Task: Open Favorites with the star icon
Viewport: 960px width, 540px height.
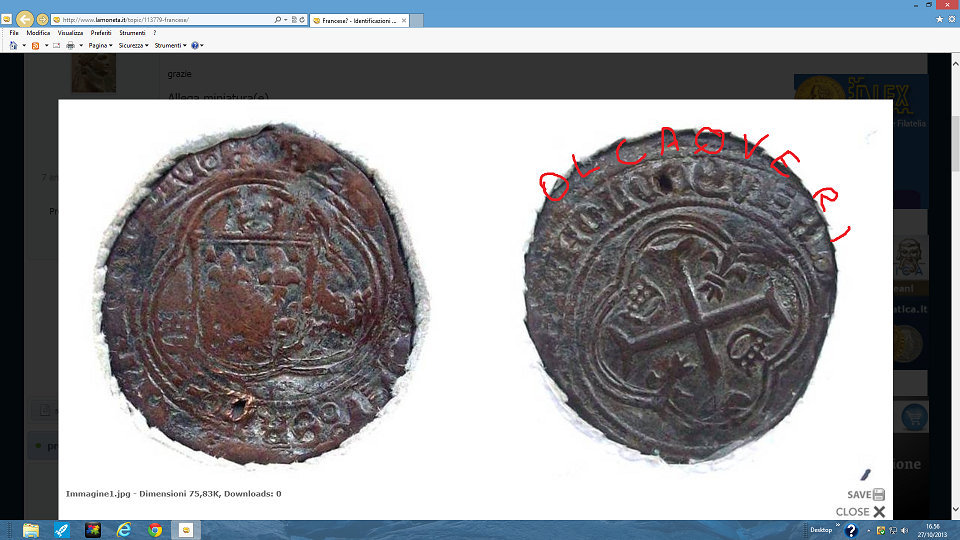Action: coord(940,20)
